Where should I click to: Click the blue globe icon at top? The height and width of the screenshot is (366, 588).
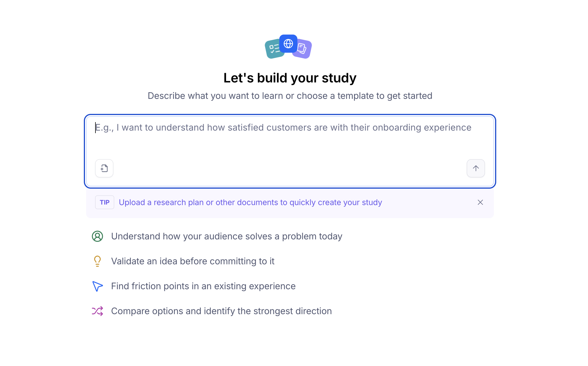pos(288,44)
